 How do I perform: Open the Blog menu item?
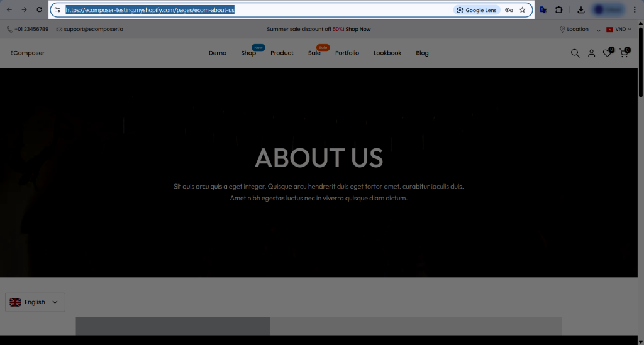(x=422, y=53)
